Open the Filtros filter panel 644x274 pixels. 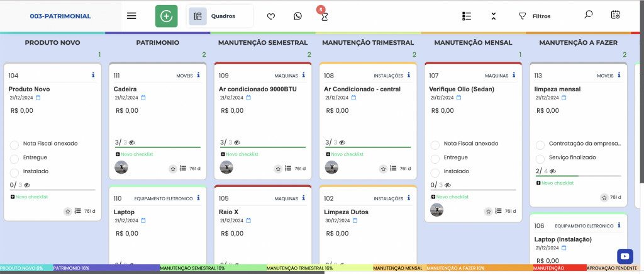click(535, 16)
